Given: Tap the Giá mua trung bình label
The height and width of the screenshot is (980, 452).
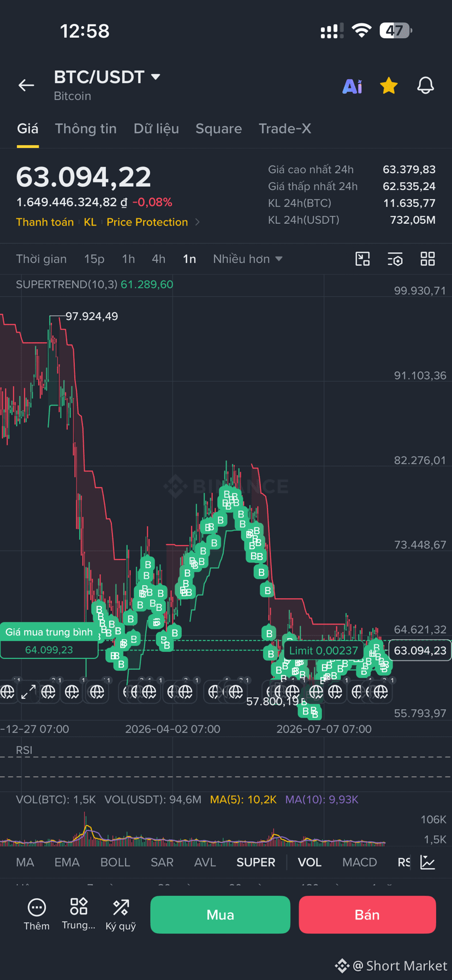Looking at the screenshot, I should tap(49, 632).
